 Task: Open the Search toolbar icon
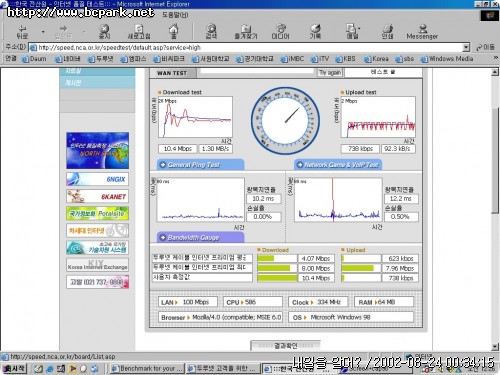211,32
